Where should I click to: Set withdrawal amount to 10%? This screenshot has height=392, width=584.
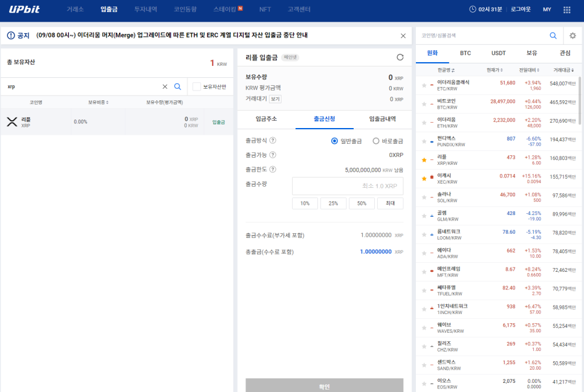pos(305,204)
